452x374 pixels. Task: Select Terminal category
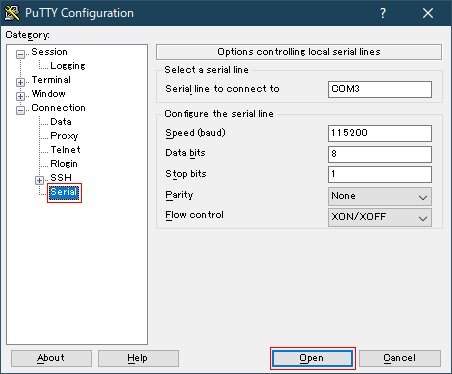coord(51,80)
